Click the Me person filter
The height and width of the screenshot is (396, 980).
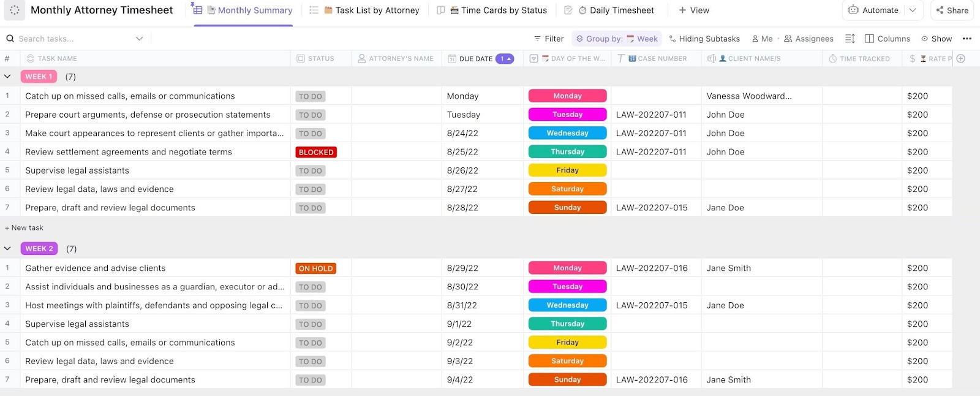[x=762, y=39]
